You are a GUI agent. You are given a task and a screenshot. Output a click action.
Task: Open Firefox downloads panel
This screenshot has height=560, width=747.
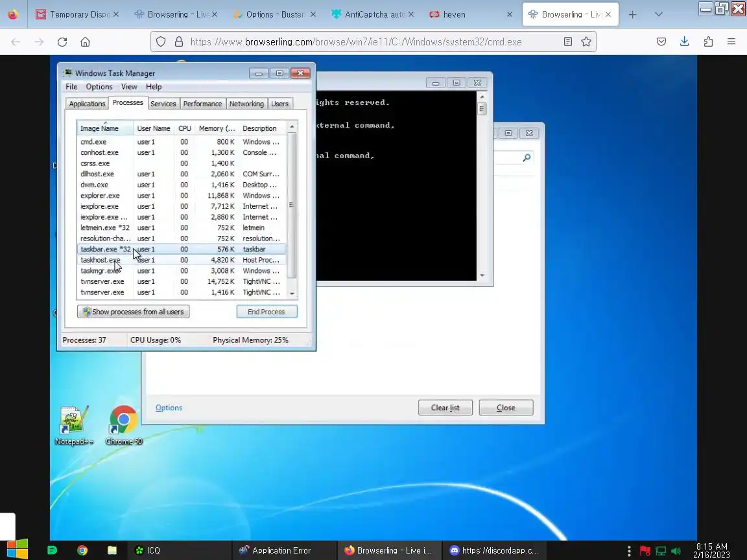tap(685, 42)
